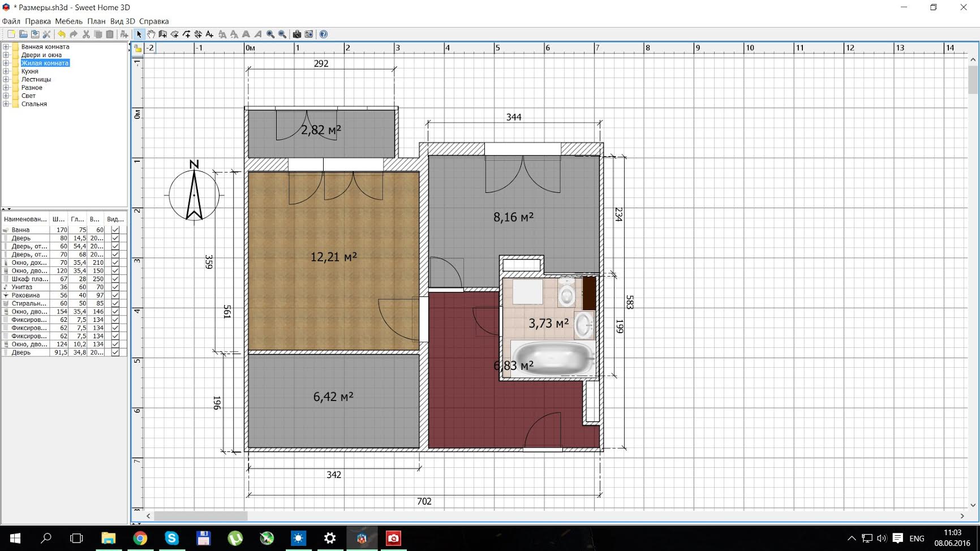Viewport: 980px width, 551px height.
Task: Open the Мебель menu
Action: pyautogui.click(x=68, y=21)
